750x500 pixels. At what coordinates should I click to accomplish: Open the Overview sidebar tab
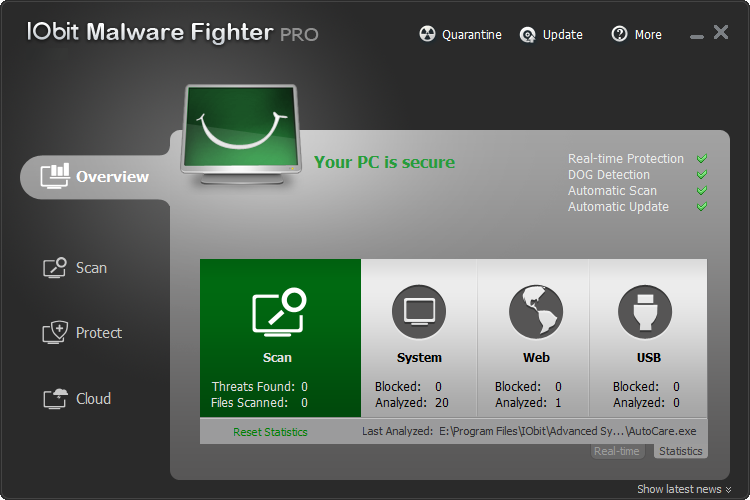[96, 177]
